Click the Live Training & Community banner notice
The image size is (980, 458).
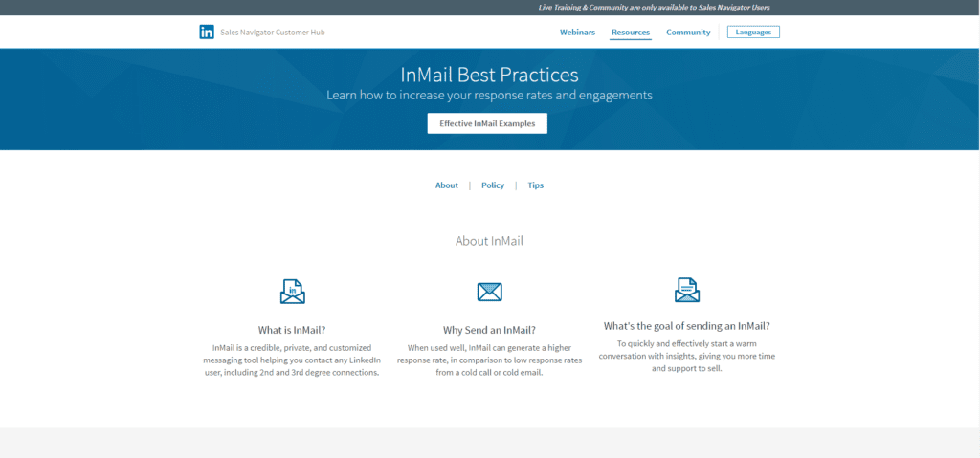point(655,8)
